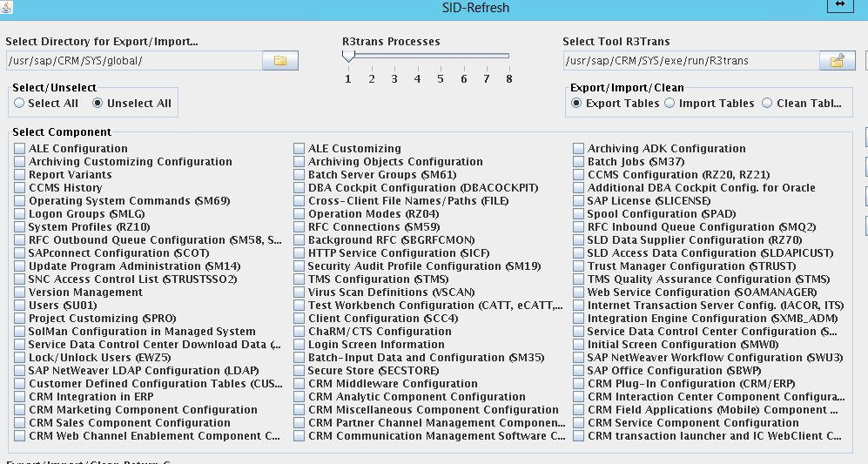
Task: Tick SAP License (SLICENSE) checkbox
Action: (578, 200)
